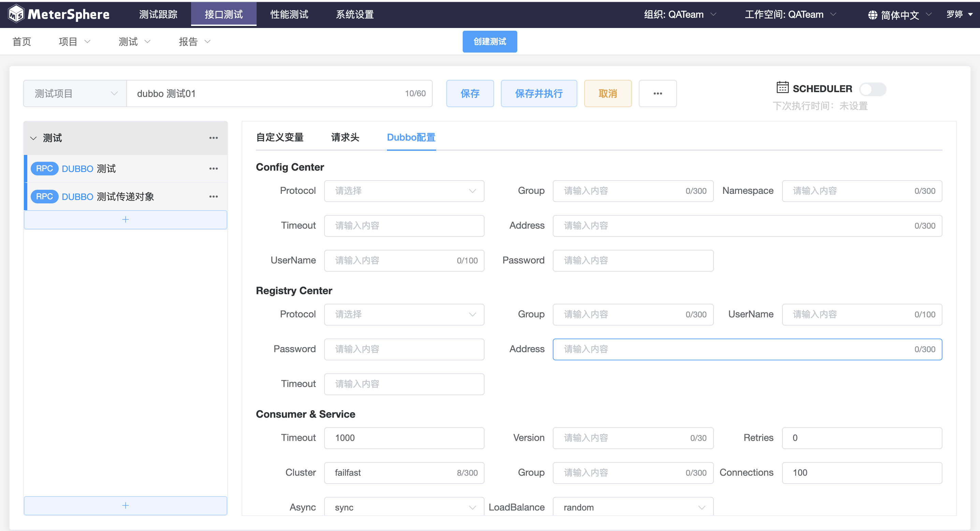Open the ellipsis more-actions button beside 取消
Image resolution: width=980 pixels, height=531 pixels.
click(658, 94)
